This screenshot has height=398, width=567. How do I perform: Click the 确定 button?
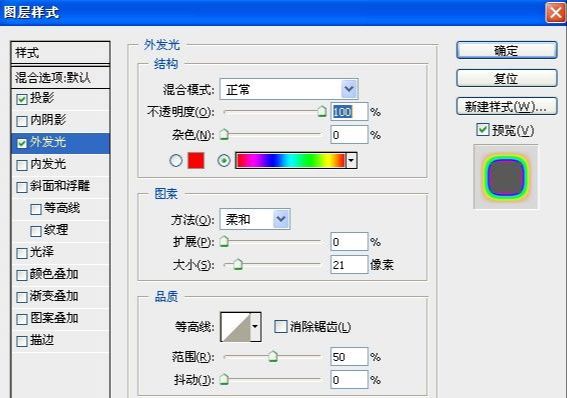[506, 50]
